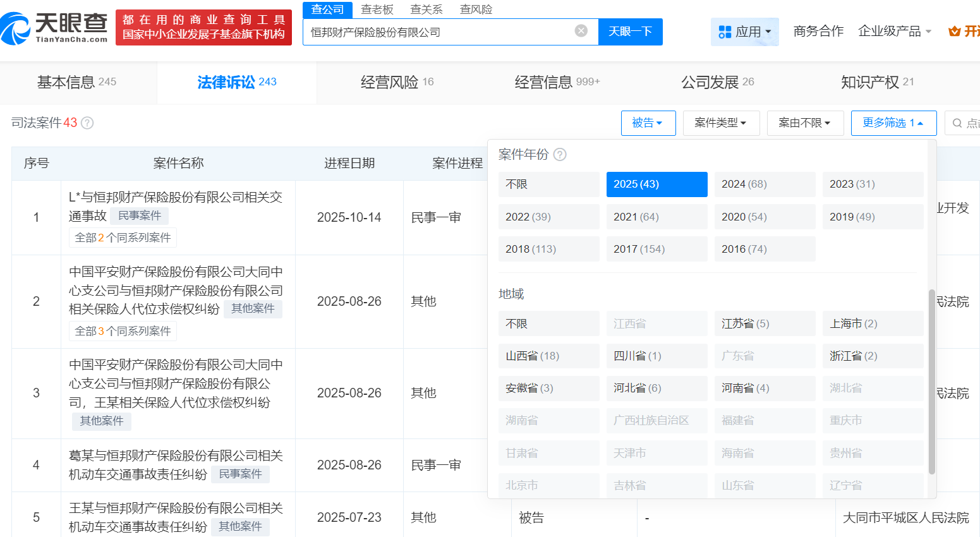Click the 应用 grid icon

(x=725, y=32)
